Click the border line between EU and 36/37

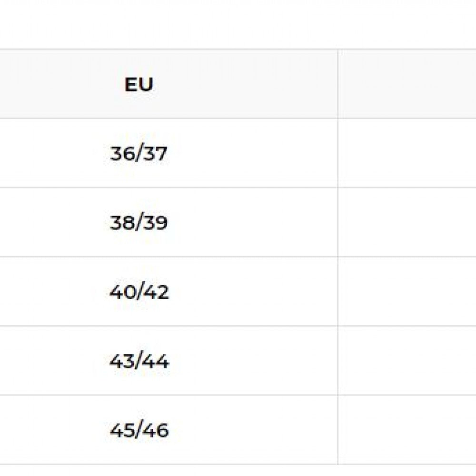point(139,119)
